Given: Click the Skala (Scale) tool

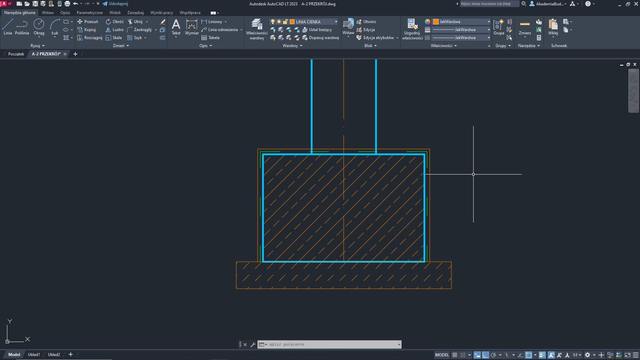Looking at the screenshot, I should 114,38.
